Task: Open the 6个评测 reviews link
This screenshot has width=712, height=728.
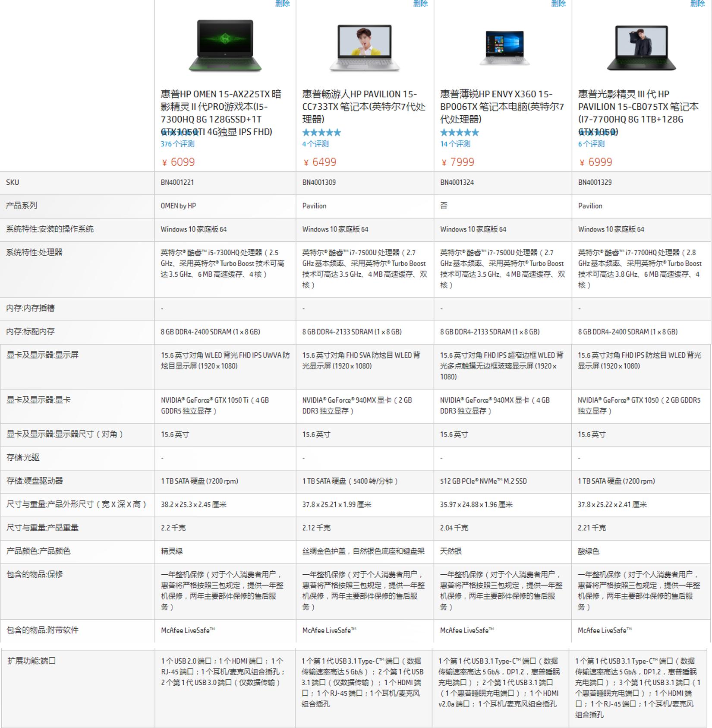Action: tap(592, 144)
